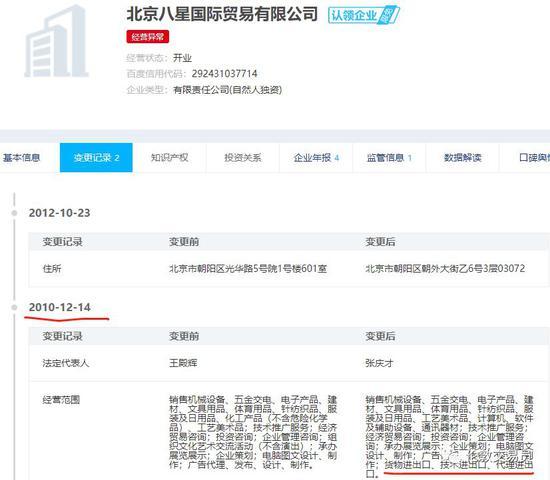Select the 2012-10-23 date heading

coord(60,213)
